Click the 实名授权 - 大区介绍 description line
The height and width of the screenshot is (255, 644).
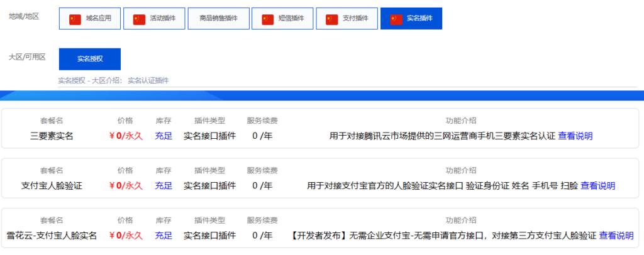pyautogui.click(x=113, y=81)
